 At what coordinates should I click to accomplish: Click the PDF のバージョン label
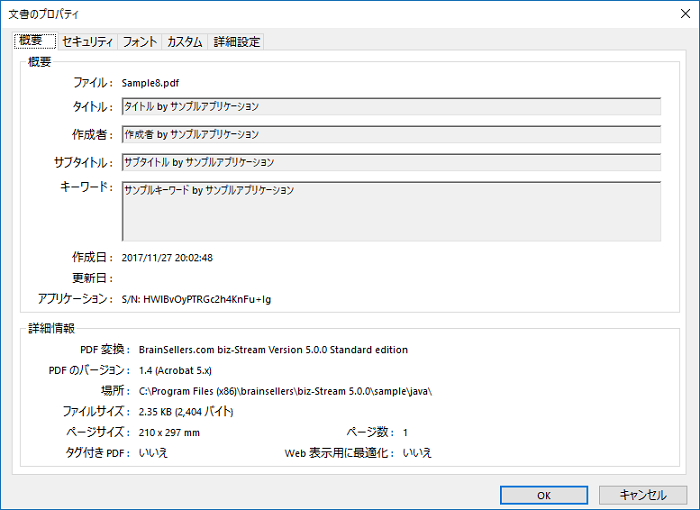[x=89, y=371]
